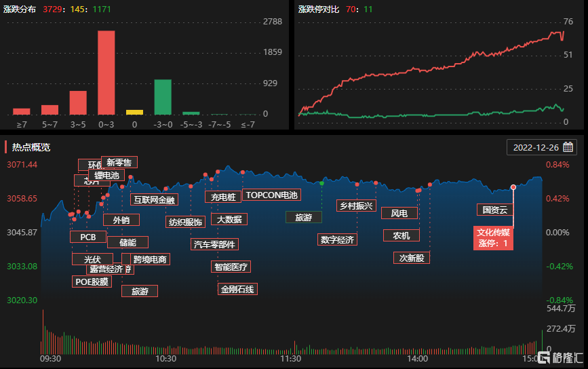Click the 2022-12-26 date field
This screenshot has width=588, height=369.
click(x=541, y=147)
